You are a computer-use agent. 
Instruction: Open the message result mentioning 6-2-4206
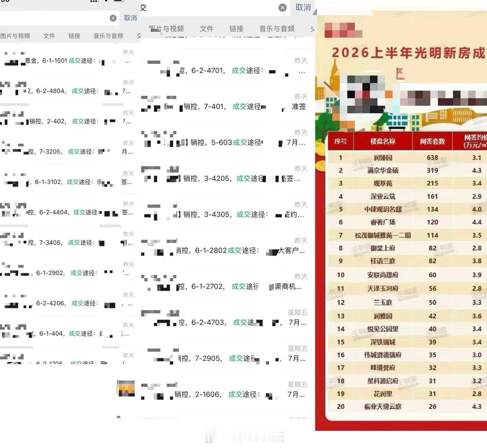point(70,301)
